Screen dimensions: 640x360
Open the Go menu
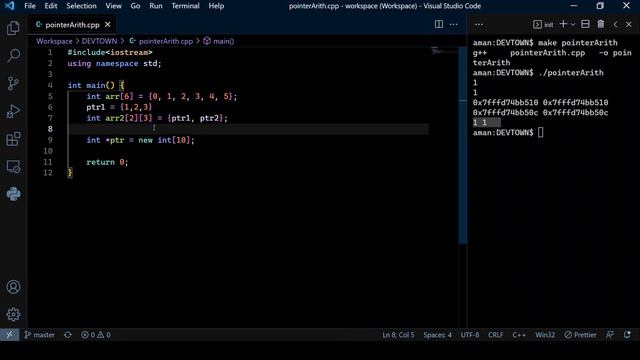[135, 6]
